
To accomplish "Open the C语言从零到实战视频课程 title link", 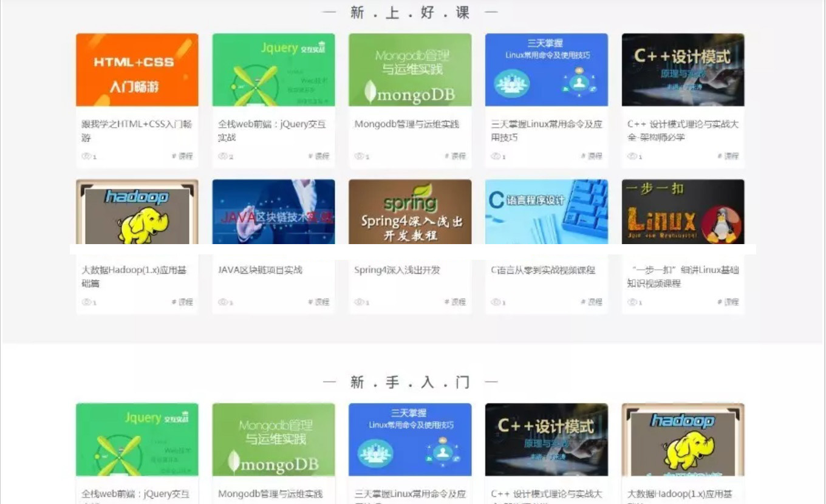I will [x=543, y=270].
